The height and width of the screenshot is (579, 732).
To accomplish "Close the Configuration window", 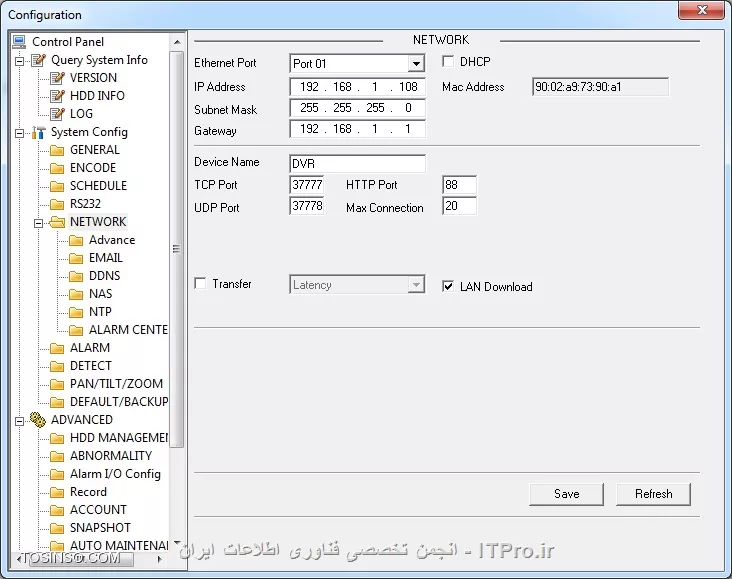I will [x=702, y=10].
